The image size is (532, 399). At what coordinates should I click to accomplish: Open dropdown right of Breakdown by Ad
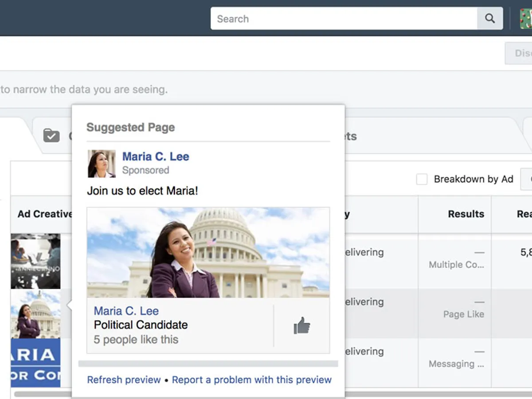[x=526, y=179]
